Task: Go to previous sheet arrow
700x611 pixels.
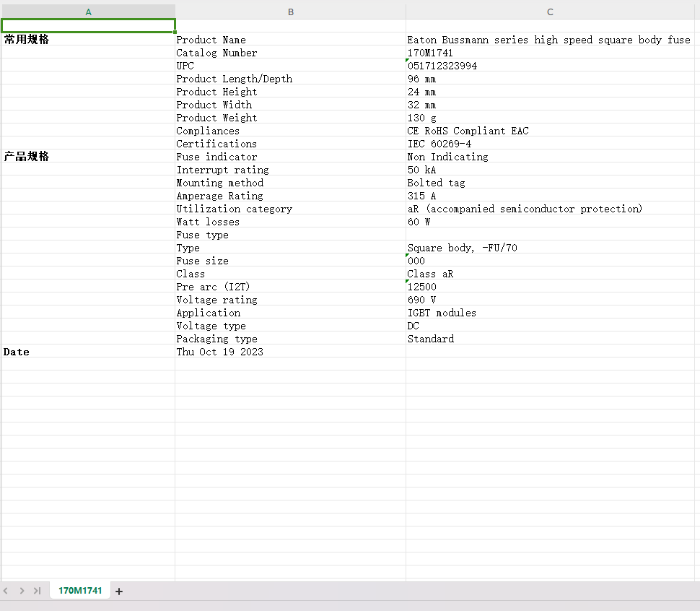Action: pyautogui.click(x=6, y=591)
